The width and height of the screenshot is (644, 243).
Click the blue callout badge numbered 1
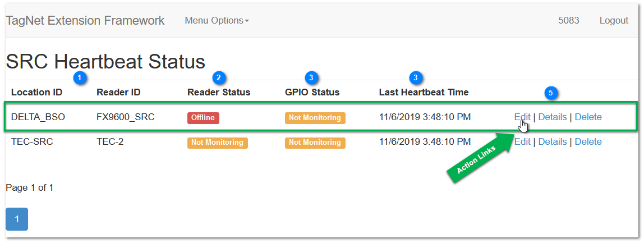coord(80,77)
